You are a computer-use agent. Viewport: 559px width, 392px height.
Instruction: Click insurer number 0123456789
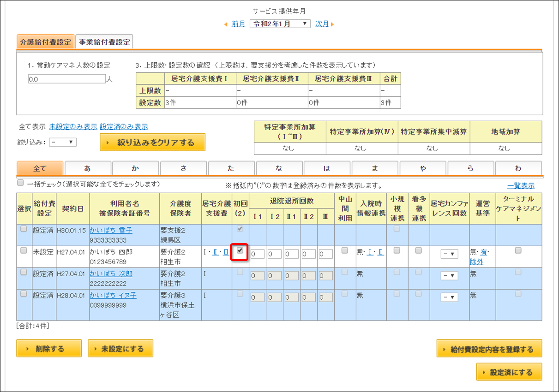point(107,261)
